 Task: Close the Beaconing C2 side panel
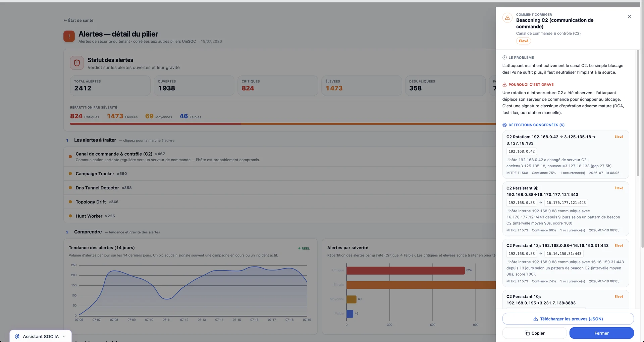click(x=629, y=16)
